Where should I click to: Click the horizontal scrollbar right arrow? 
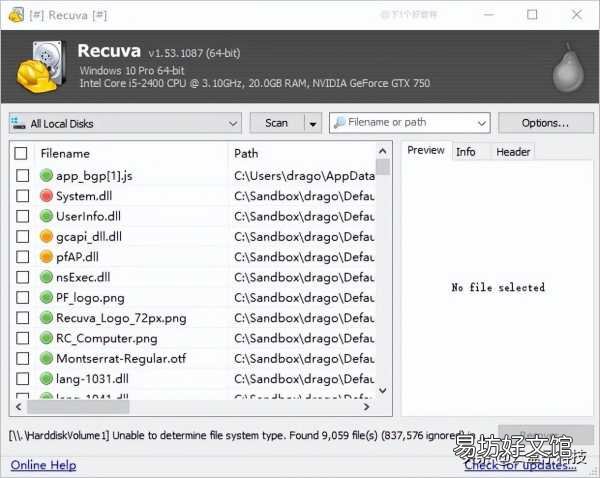(x=366, y=407)
